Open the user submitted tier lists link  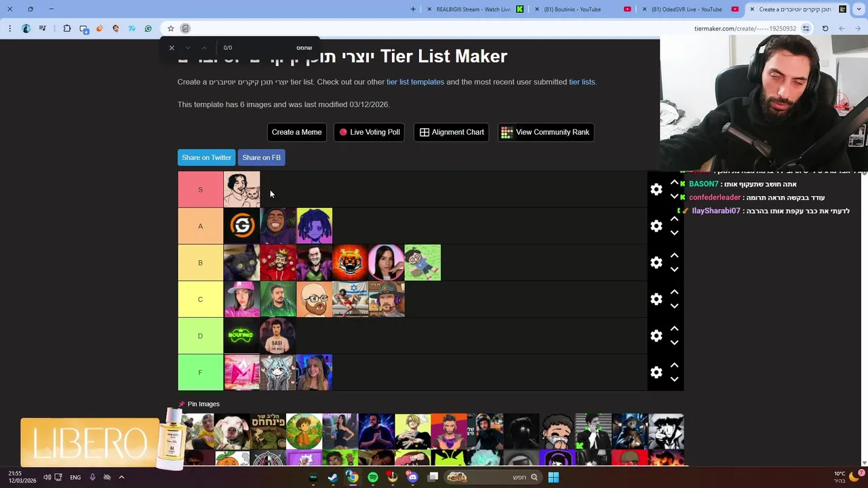582,82
